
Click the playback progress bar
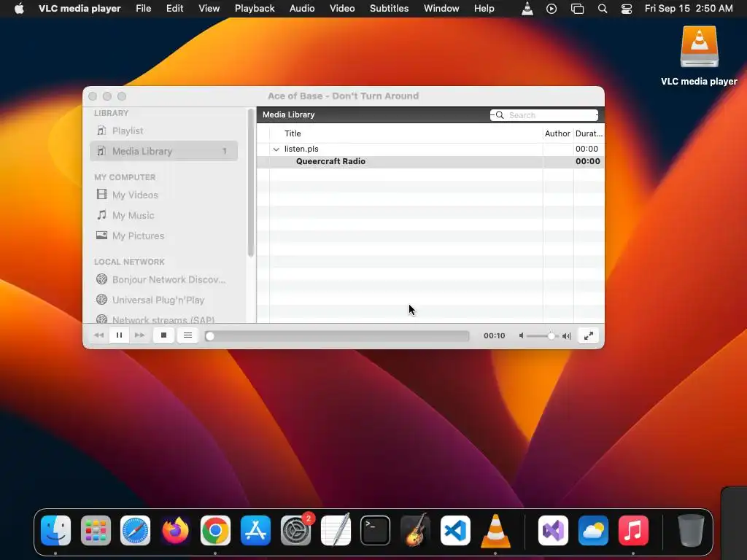[337, 335]
